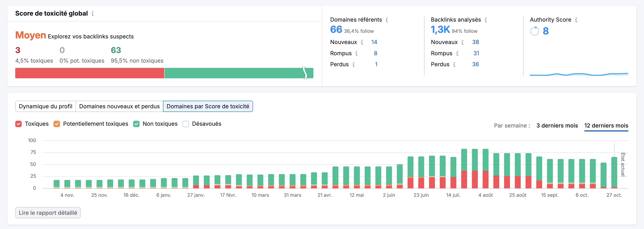The height and width of the screenshot is (229, 644).
Task: Open Domaines nouveaux et perdus tab
Action: click(x=119, y=106)
